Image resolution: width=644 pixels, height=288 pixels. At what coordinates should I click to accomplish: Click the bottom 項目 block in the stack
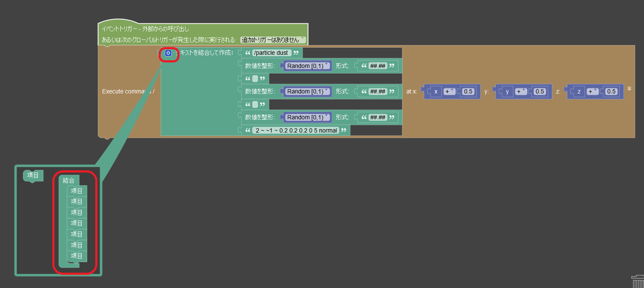77,255
